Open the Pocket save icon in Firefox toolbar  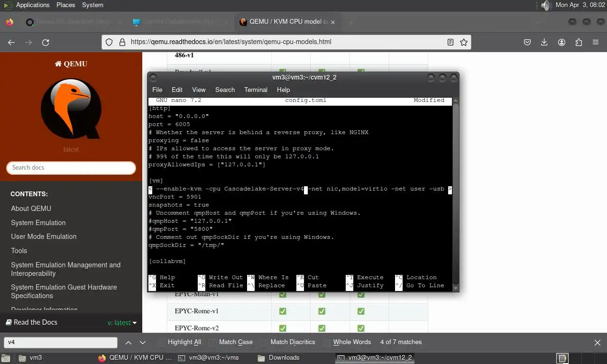coord(527,42)
